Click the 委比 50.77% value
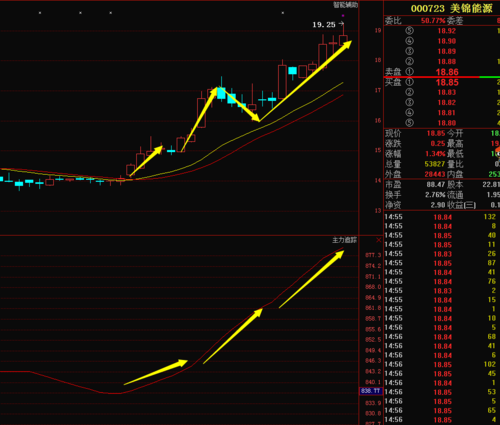 point(433,21)
